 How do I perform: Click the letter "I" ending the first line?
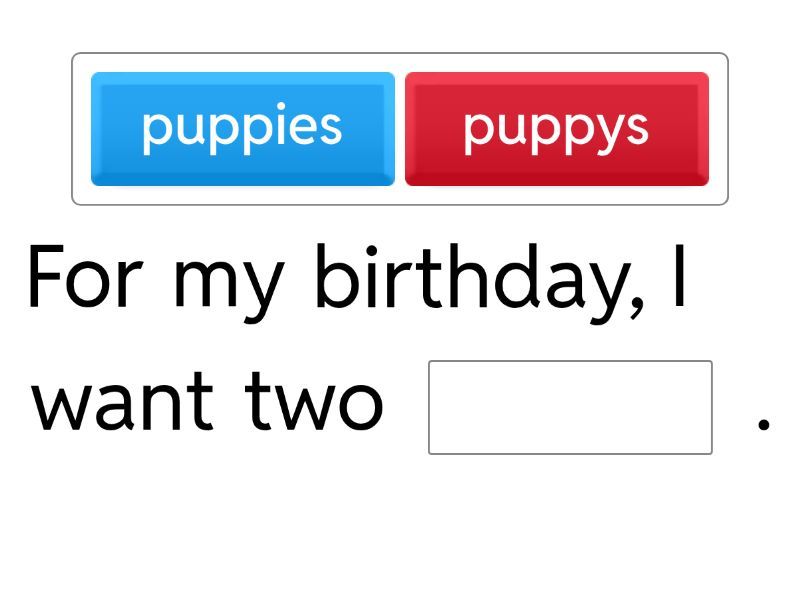[x=680, y=275]
